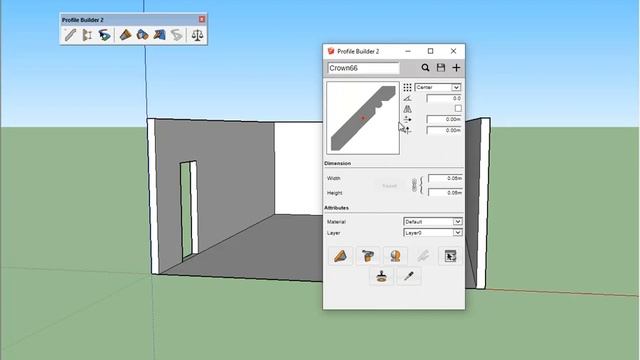This screenshot has height=360, width=640.
Task: Enable the mirror profile checkbox
Action: [458, 109]
